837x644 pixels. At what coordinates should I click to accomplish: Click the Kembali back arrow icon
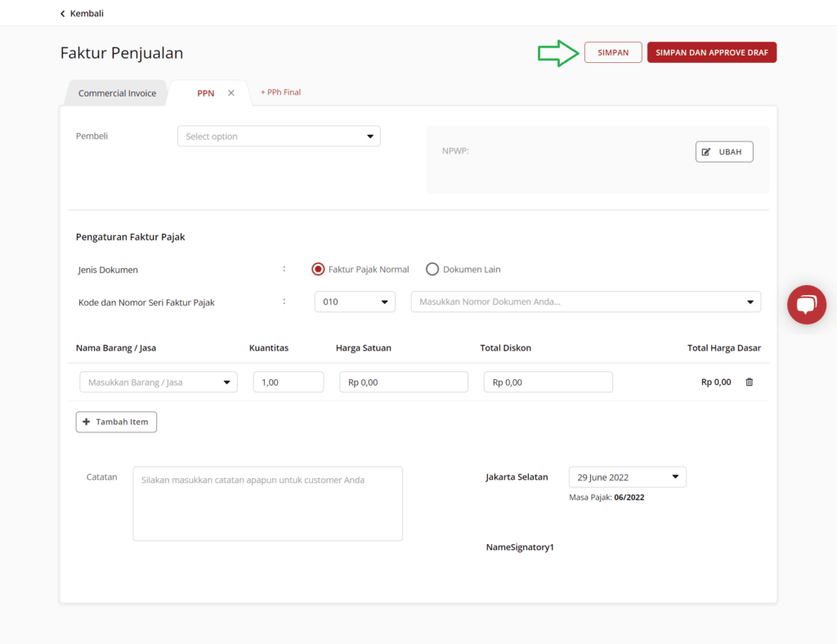[62, 13]
